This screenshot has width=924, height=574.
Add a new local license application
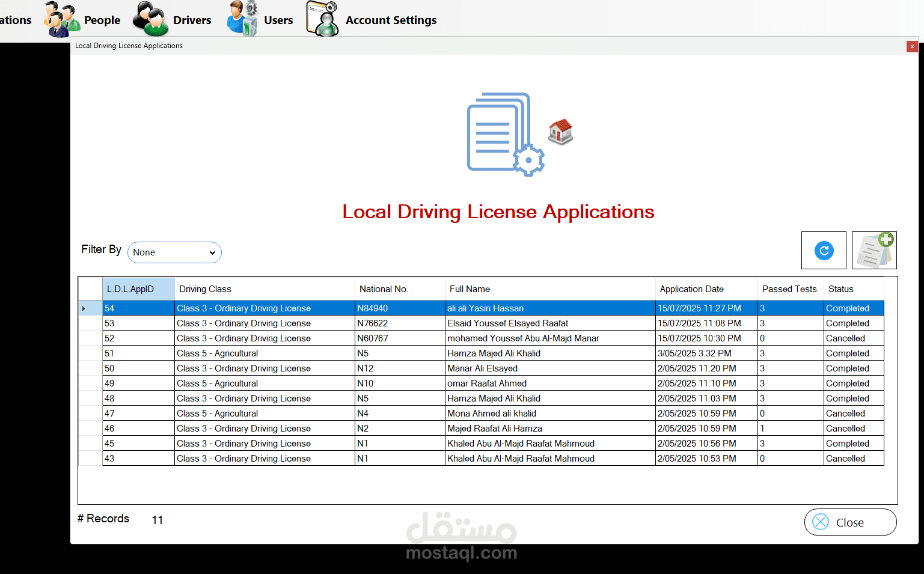874,251
